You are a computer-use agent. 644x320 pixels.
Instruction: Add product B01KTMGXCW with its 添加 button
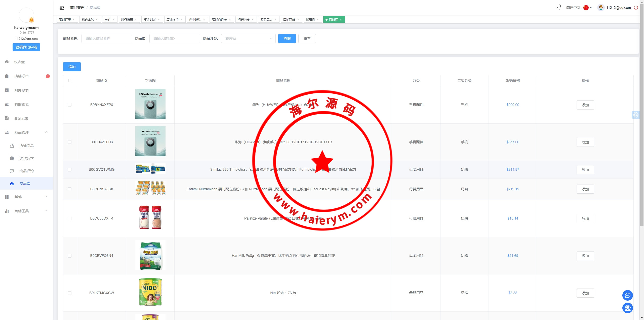(585, 293)
